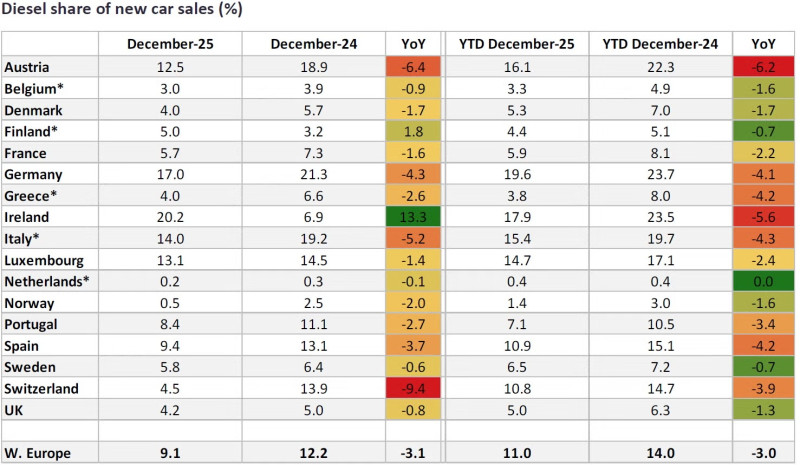Image resolution: width=800 pixels, height=465 pixels.
Task: Select W. Europe's December-25 total 9.1
Action: (x=170, y=453)
